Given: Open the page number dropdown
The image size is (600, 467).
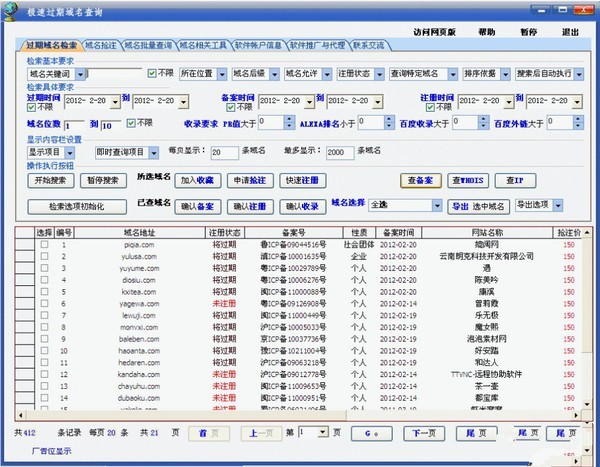Looking at the screenshot, I should pos(323,432).
